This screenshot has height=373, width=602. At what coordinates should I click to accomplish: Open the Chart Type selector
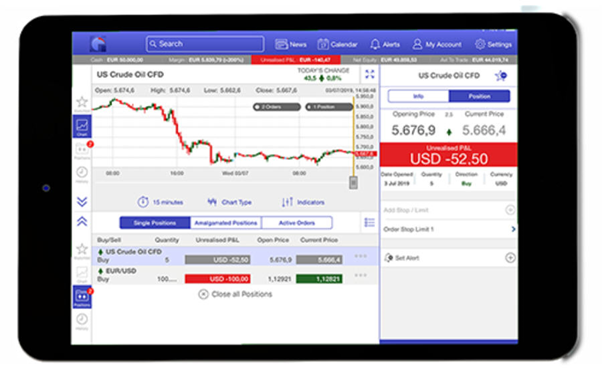click(229, 202)
